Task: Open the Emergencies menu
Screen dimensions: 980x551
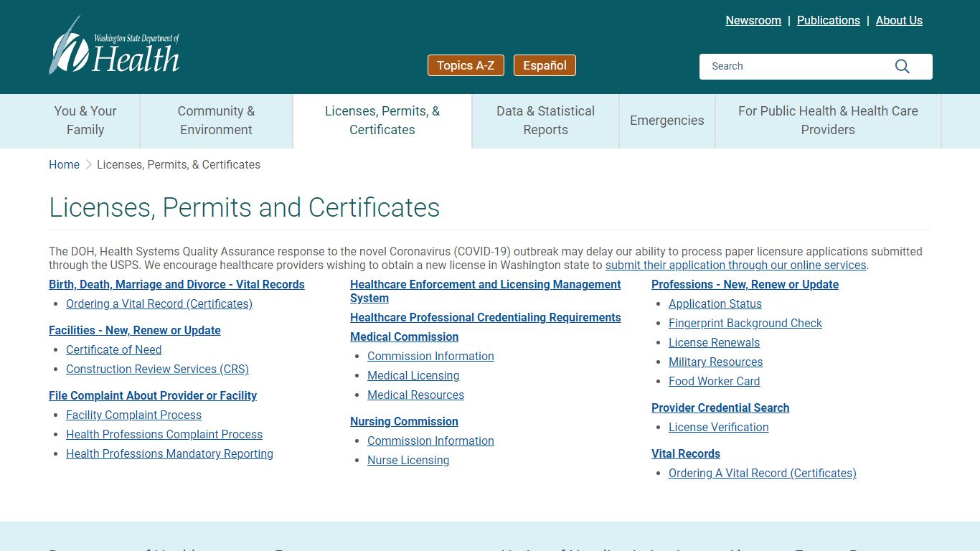Action: point(667,121)
